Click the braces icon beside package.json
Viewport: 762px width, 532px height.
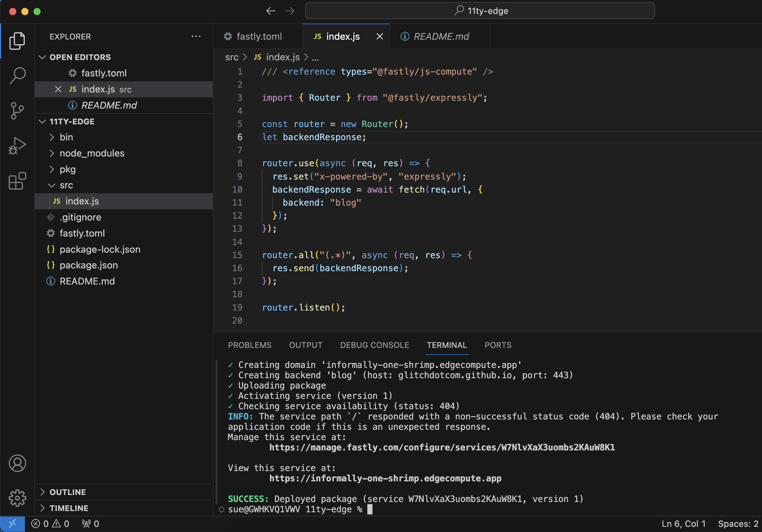coord(50,265)
